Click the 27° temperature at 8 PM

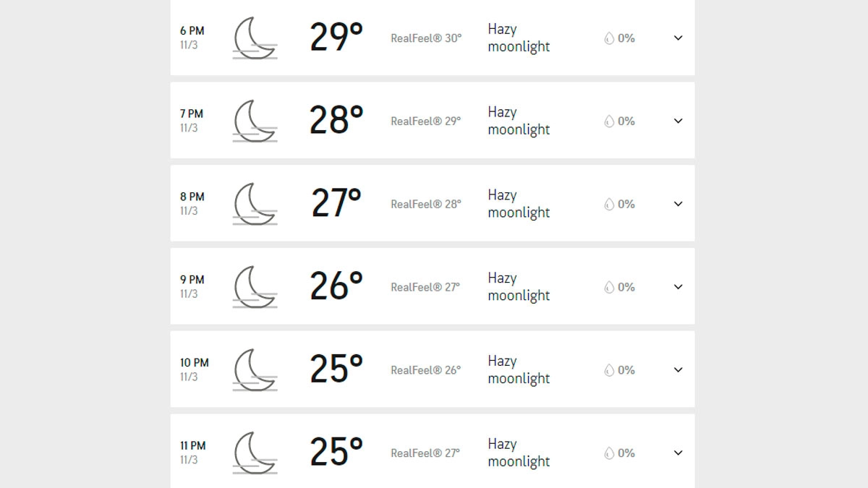[336, 204]
